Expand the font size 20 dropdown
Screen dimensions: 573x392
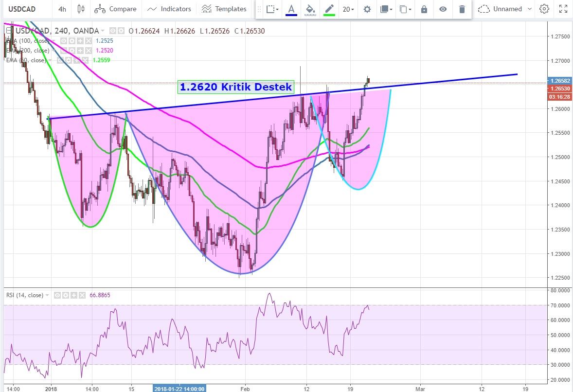point(348,9)
